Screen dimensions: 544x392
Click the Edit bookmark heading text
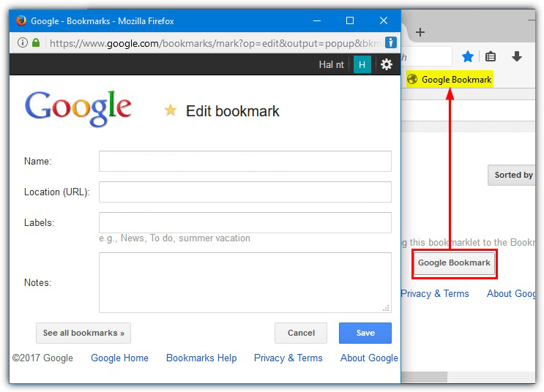232,111
